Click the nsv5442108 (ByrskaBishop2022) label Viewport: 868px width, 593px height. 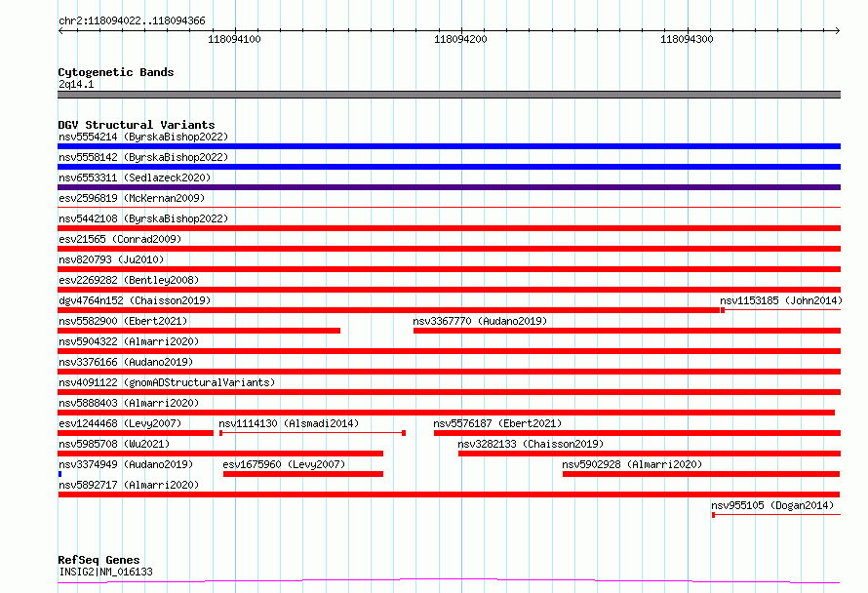tap(143, 218)
